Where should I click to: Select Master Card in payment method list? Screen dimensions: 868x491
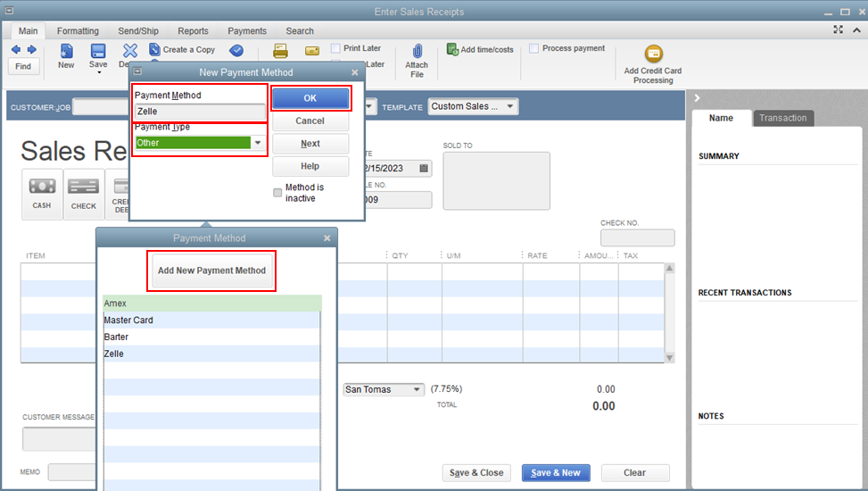pos(212,320)
